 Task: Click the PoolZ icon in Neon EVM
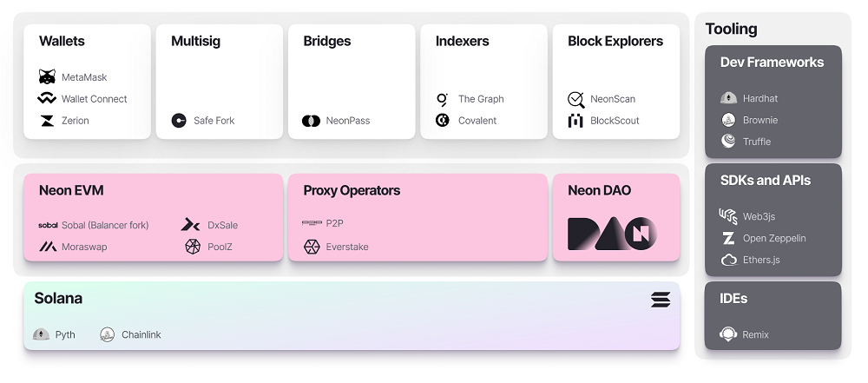[193, 247]
